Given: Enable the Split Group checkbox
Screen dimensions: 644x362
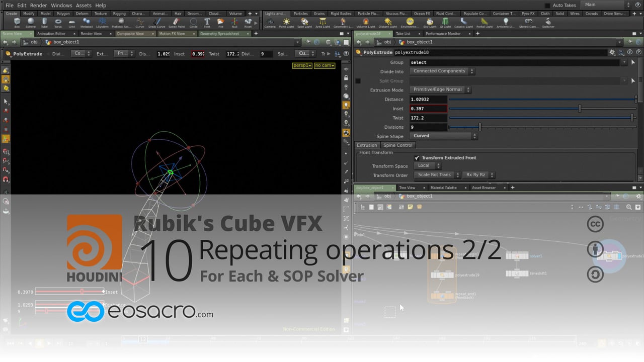Looking at the screenshot, I should point(358,80).
